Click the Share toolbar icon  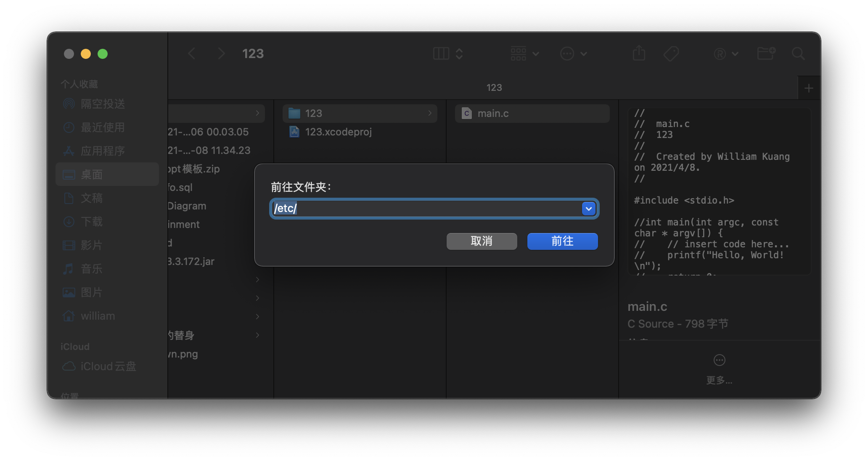pos(639,53)
